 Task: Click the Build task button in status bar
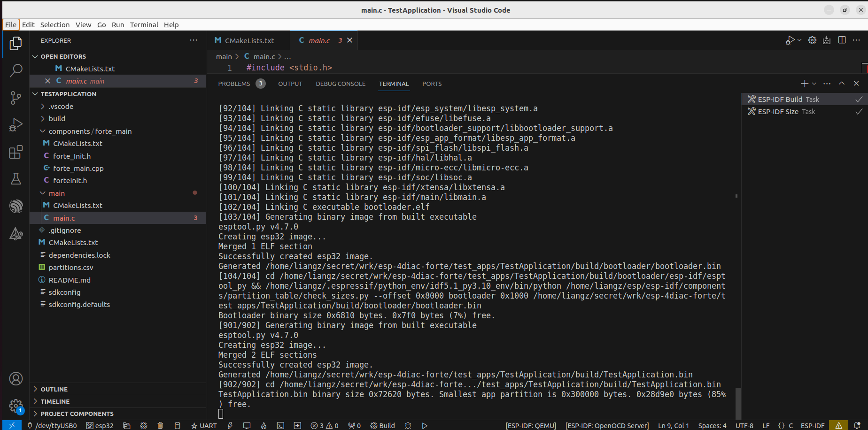(382, 425)
